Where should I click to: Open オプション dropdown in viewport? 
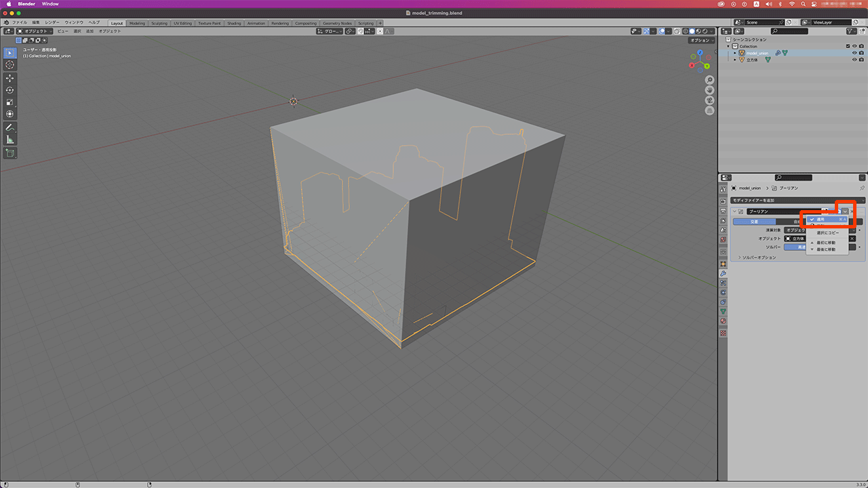point(700,40)
